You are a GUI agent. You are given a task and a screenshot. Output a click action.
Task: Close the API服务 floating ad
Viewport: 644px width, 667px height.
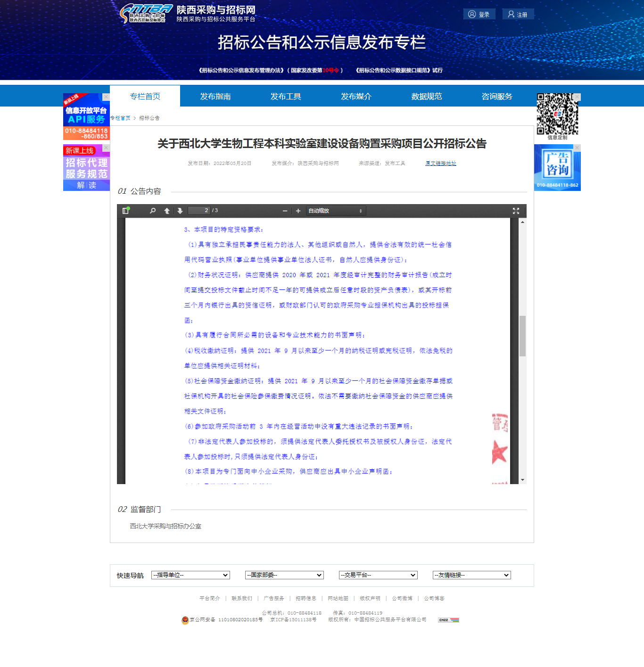[106, 97]
